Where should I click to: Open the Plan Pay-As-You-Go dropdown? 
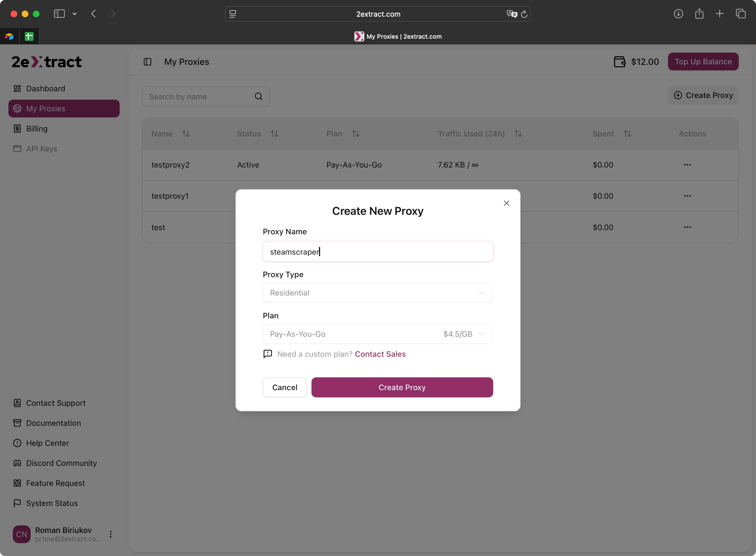pyautogui.click(x=378, y=334)
